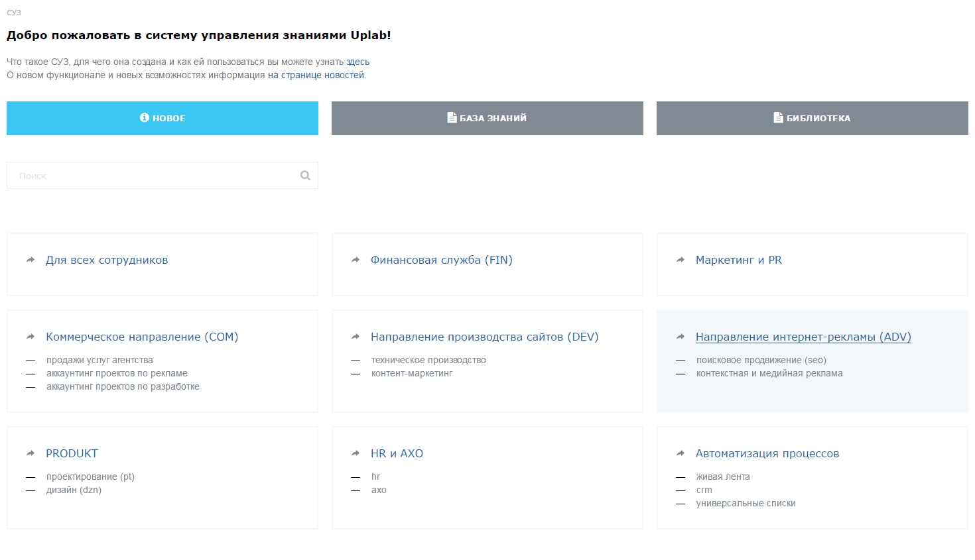The width and height of the screenshot is (975, 560).
Task: Open 'на странице новостей' link
Action: (x=316, y=75)
